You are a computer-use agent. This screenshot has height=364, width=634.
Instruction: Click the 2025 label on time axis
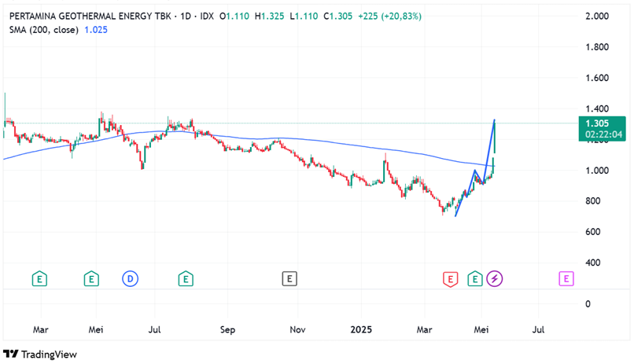[x=361, y=329]
